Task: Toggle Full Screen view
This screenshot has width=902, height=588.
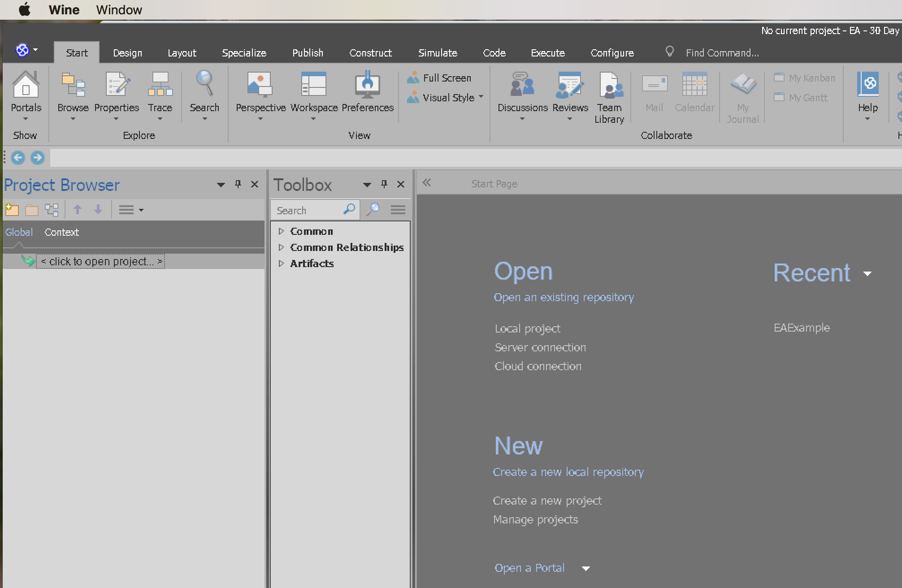Action: pyautogui.click(x=439, y=78)
